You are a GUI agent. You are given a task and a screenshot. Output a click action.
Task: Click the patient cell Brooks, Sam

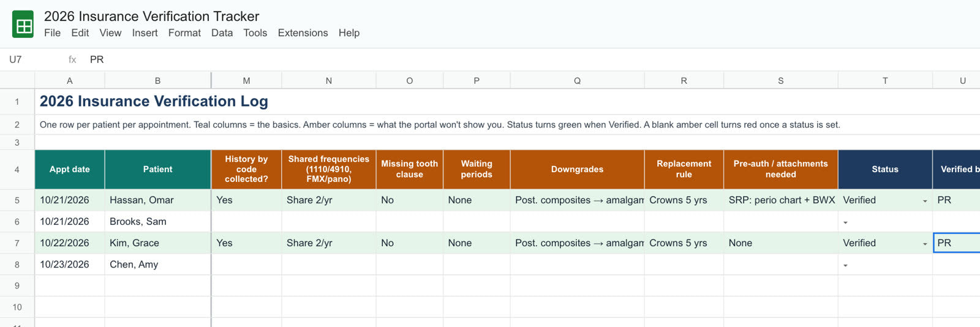[157, 222]
